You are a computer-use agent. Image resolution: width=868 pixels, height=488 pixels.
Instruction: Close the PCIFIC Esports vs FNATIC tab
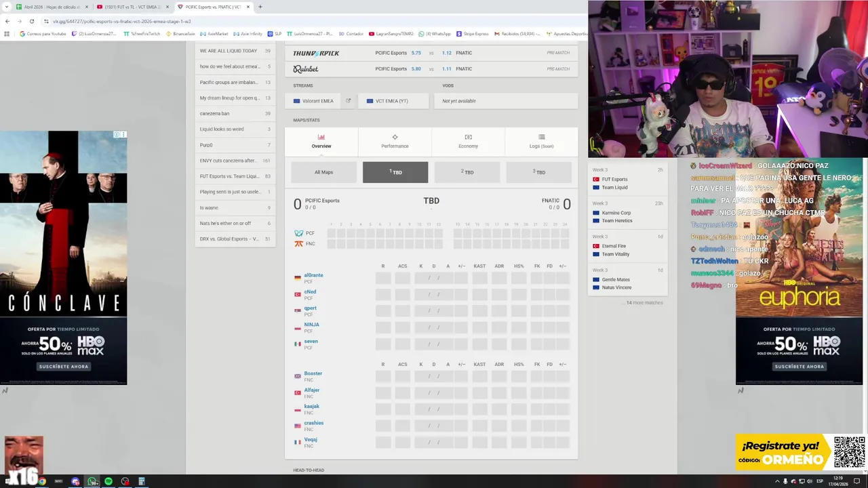point(248,7)
